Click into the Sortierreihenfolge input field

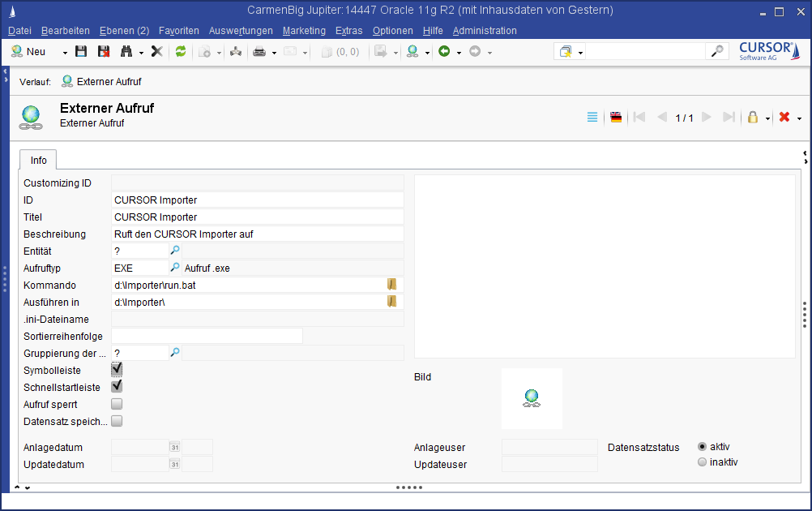pyautogui.click(x=207, y=336)
